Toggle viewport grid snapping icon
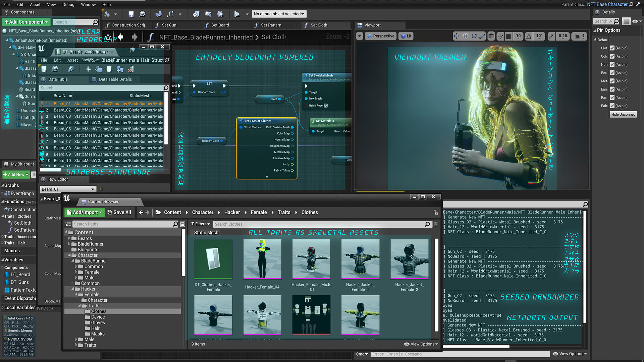Screen dimensions: 644x362 pos(508,36)
